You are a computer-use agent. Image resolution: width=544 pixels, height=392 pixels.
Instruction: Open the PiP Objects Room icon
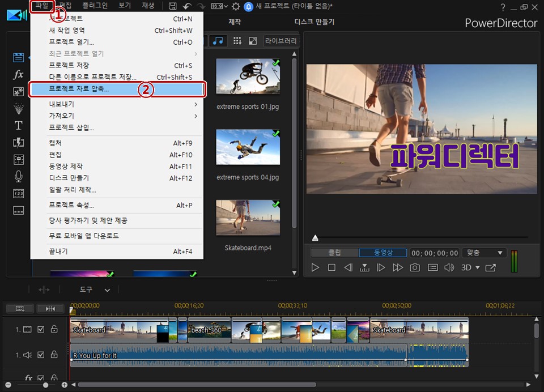[18, 92]
